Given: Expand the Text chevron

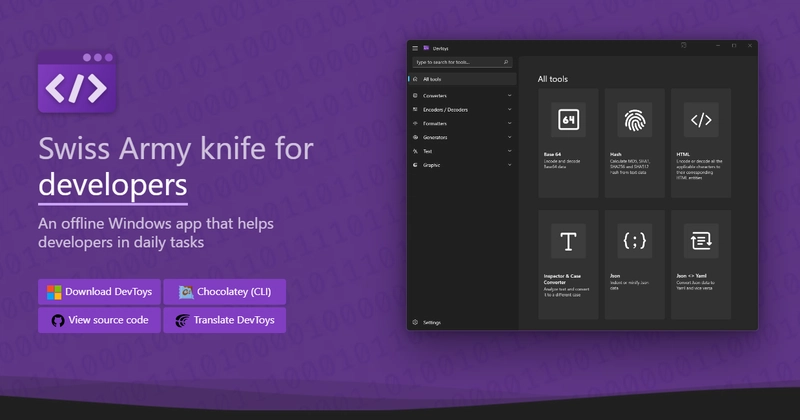Looking at the screenshot, I should [x=509, y=151].
